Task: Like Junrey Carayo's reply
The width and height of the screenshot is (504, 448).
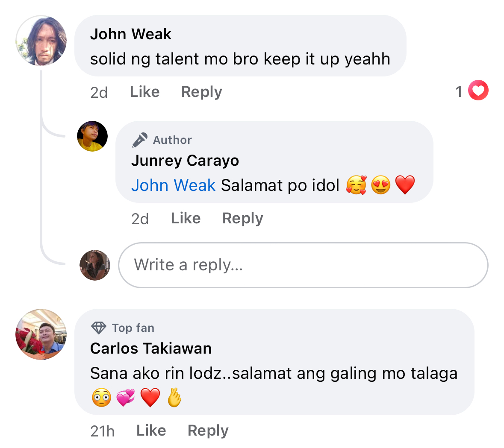Action: tap(186, 218)
